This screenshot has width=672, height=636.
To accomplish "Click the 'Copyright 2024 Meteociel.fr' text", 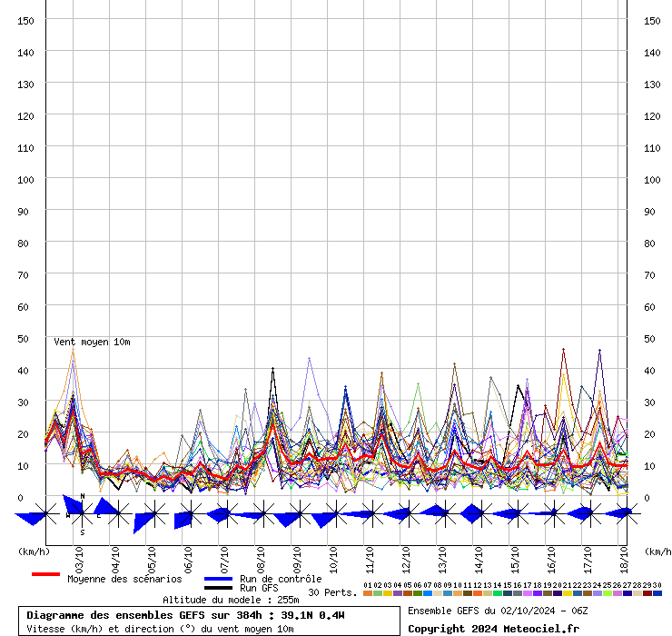I will click(493, 629).
